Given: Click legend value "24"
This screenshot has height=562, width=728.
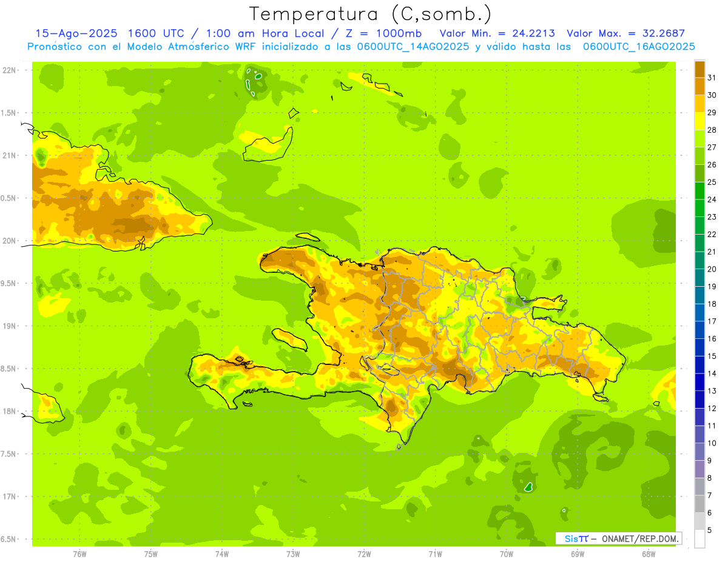Looking at the screenshot, I should pyautogui.click(x=712, y=199).
